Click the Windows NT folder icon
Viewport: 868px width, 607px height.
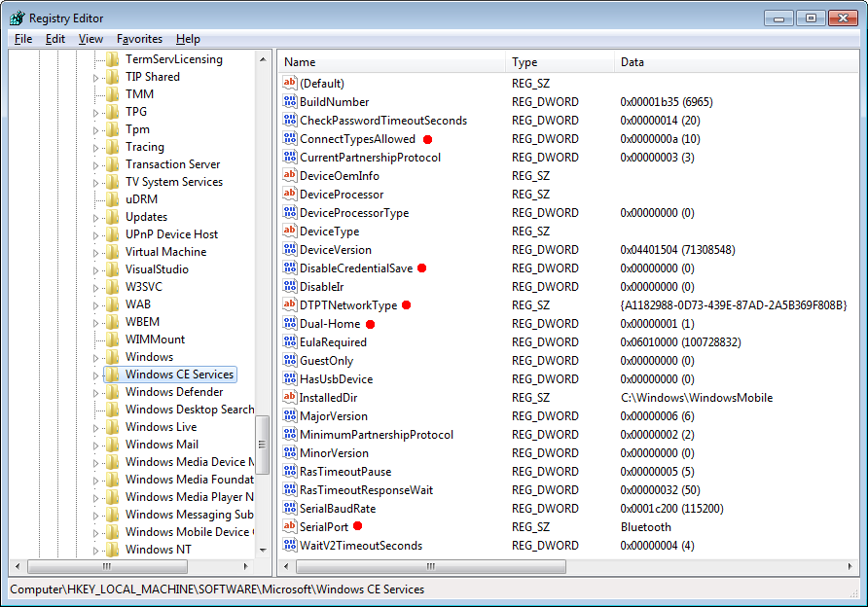coord(112,550)
